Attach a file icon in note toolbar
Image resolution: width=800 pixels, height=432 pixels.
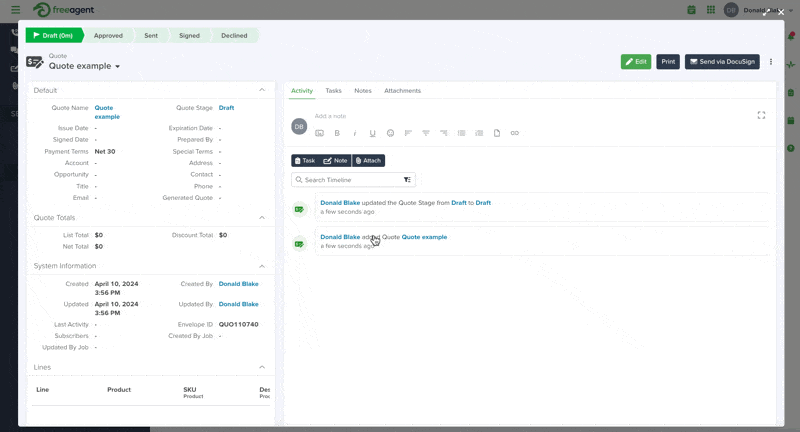point(497,133)
